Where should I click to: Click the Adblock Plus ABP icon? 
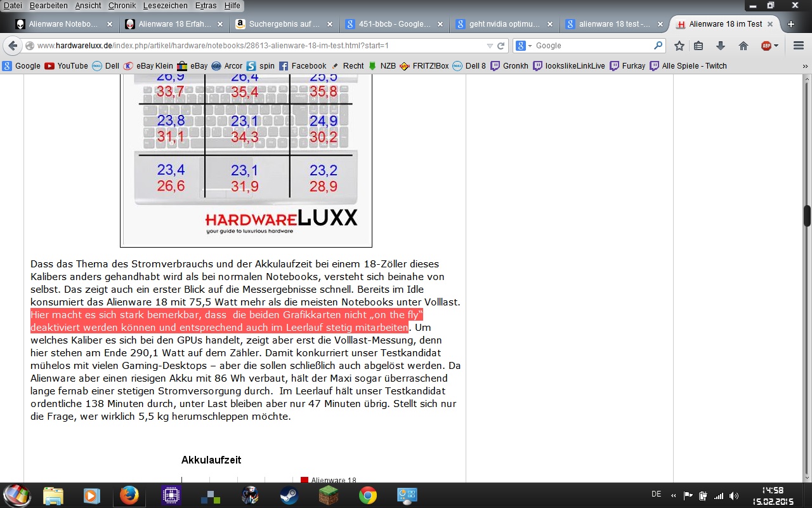click(x=766, y=46)
